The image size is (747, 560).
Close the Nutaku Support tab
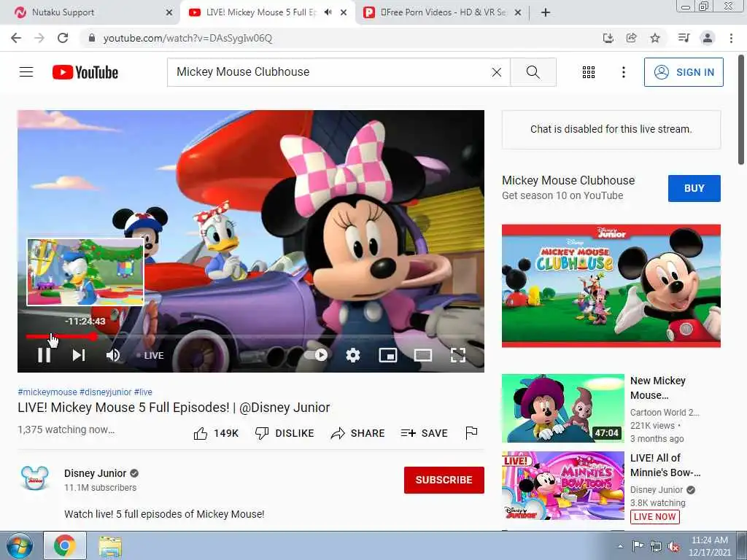pyautogui.click(x=169, y=13)
